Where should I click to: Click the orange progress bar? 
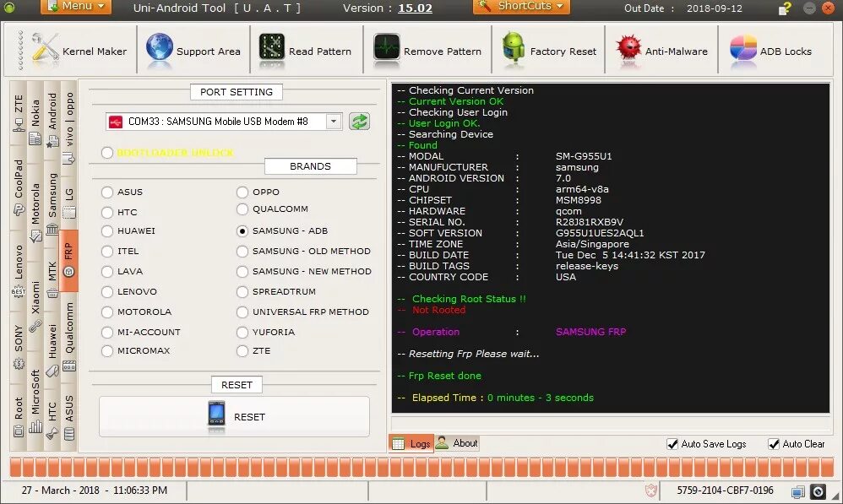point(421,467)
